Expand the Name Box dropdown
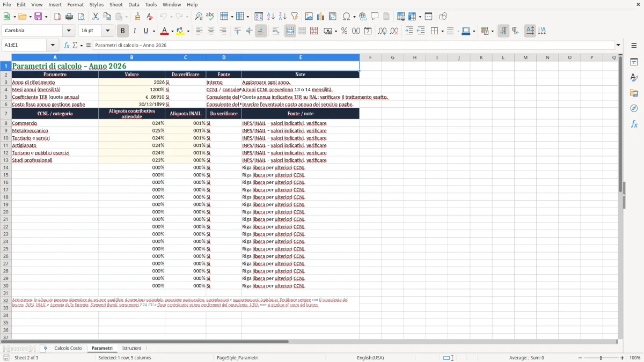The image size is (644, 362). [x=53, y=45]
